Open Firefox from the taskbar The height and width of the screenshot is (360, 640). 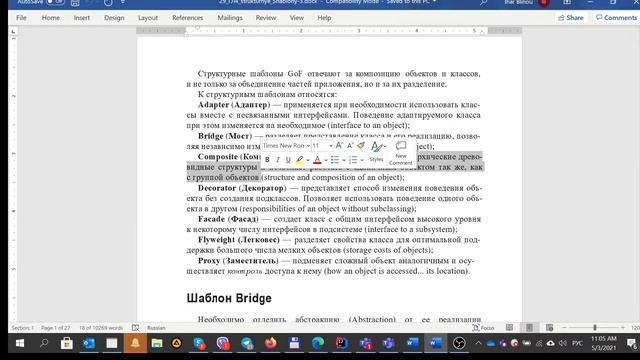271,343
